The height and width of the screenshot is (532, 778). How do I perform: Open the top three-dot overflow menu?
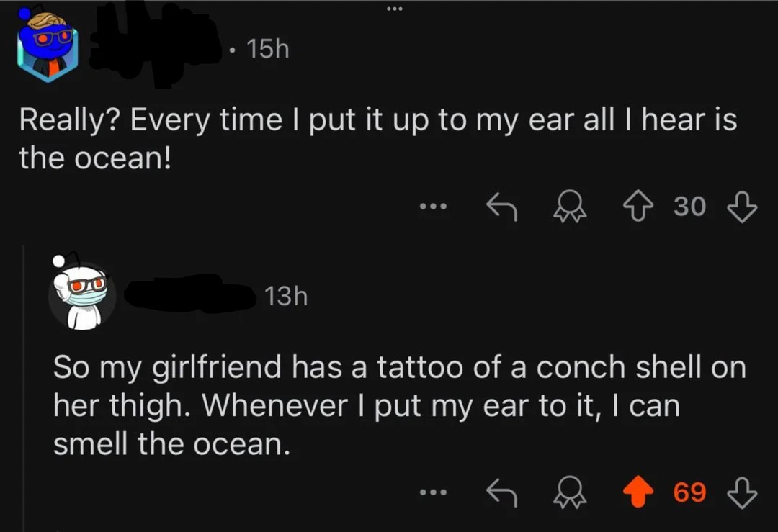pos(395,9)
